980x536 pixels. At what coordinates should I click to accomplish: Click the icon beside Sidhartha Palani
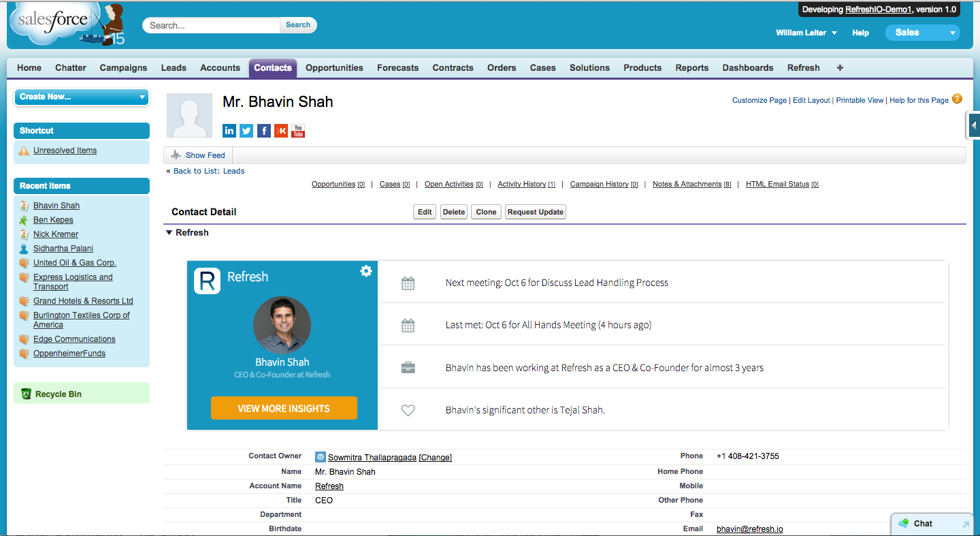click(x=24, y=249)
